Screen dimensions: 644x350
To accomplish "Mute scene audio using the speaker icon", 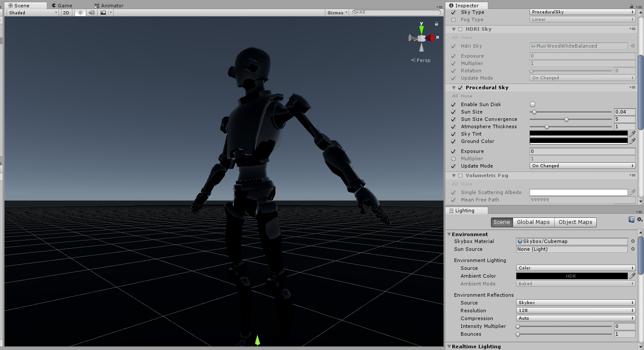I will tap(92, 13).
